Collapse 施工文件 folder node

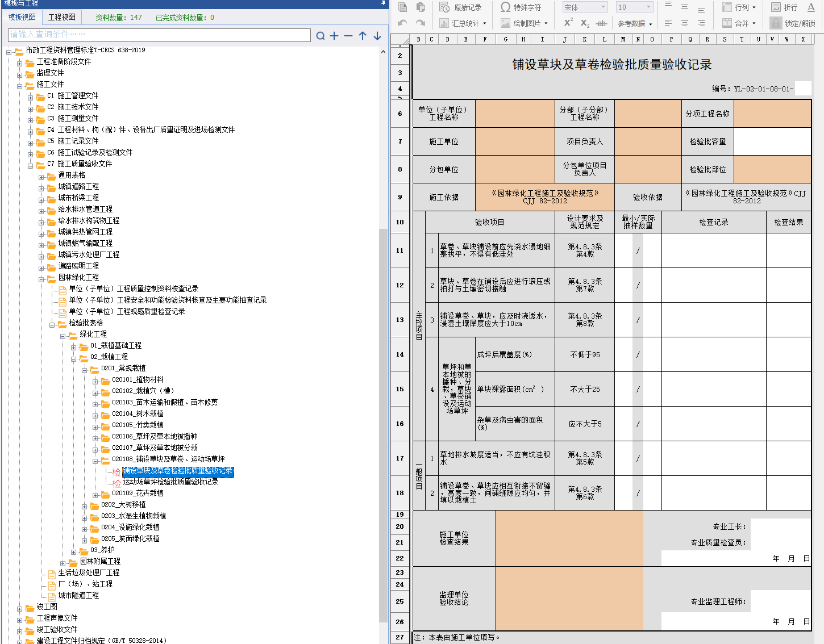[20, 86]
